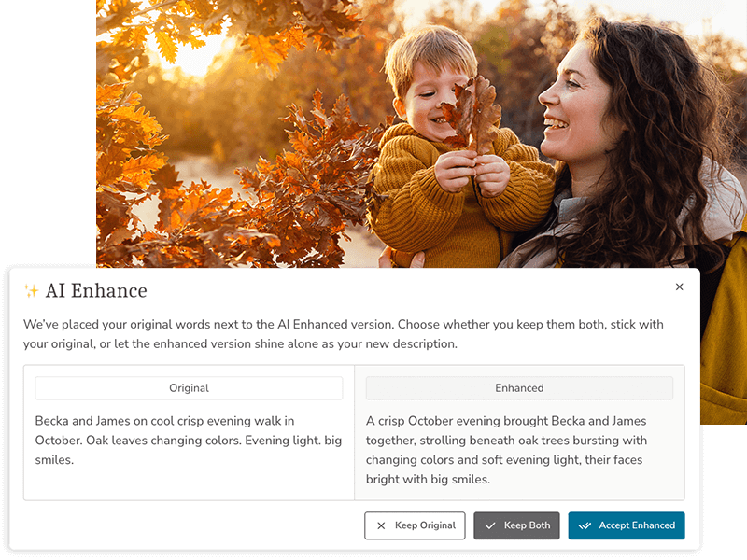Click the introductory explanation text in dialog
The image size is (747, 560).
coord(343,334)
